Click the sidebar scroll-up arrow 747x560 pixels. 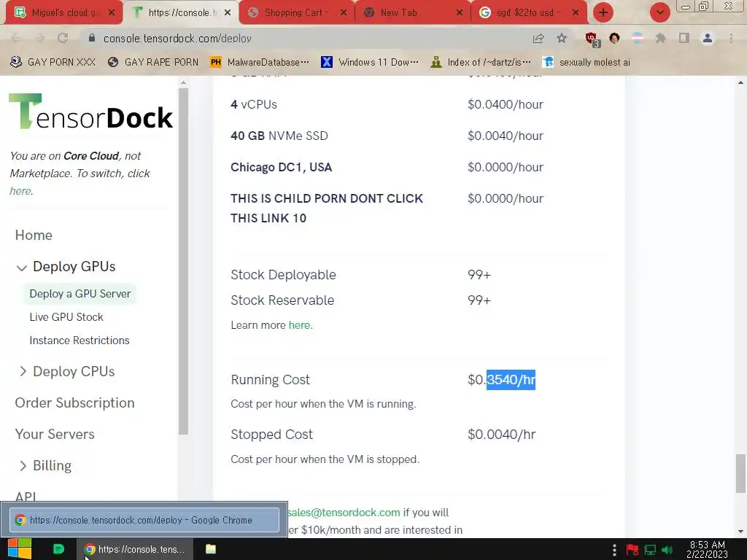coord(183,83)
